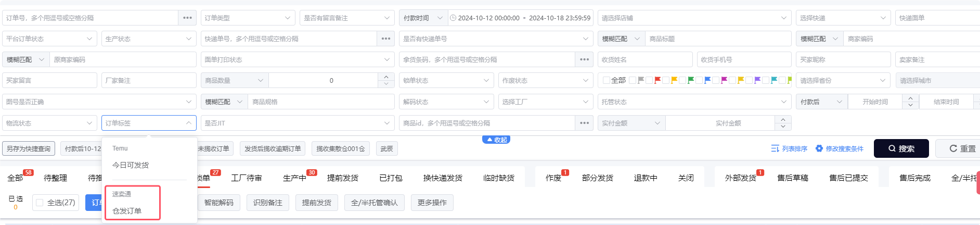The height and width of the screenshot is (225, 980).
Task: Switch to the 作废 tab
Action: (553, 178)
